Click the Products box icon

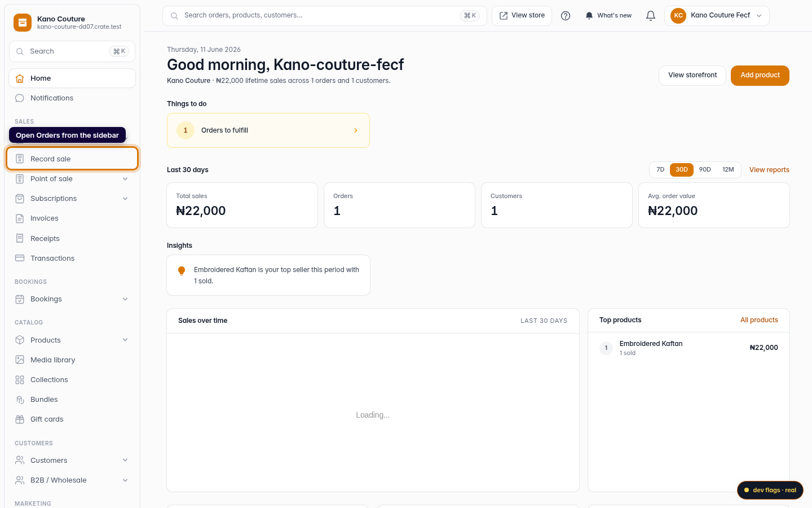(x=20, y=340)
